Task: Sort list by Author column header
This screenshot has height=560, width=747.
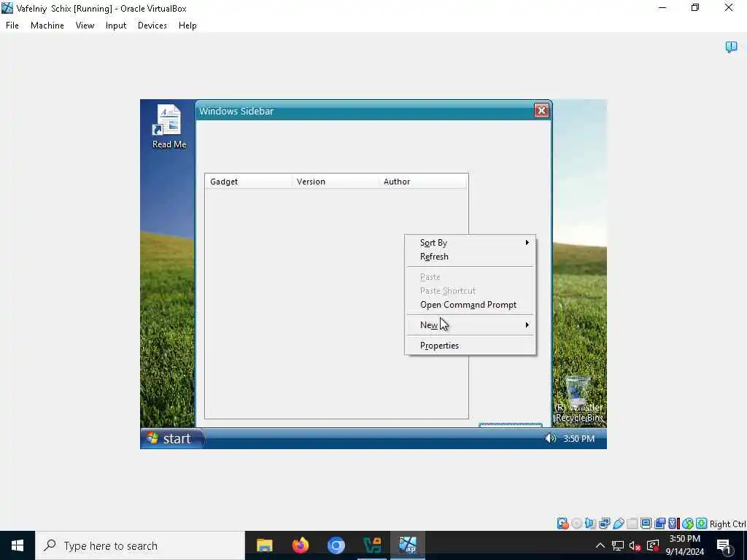Action: click(423, 182)
